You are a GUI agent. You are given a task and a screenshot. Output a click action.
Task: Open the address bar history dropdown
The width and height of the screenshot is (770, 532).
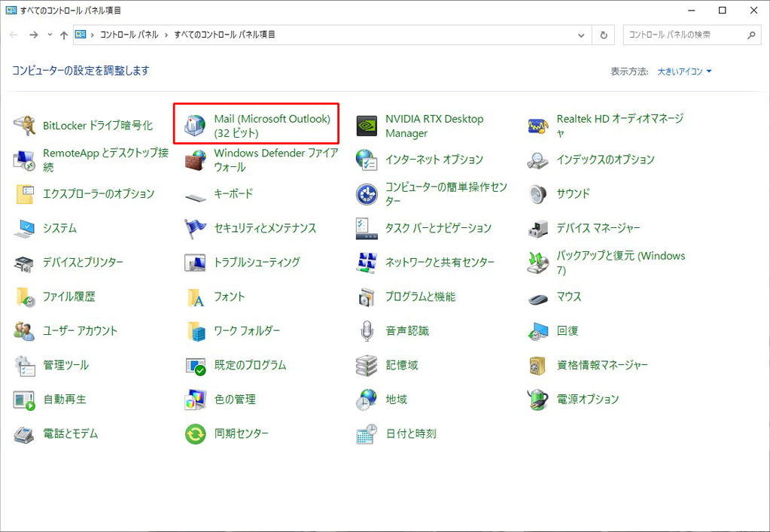(581, 35)
